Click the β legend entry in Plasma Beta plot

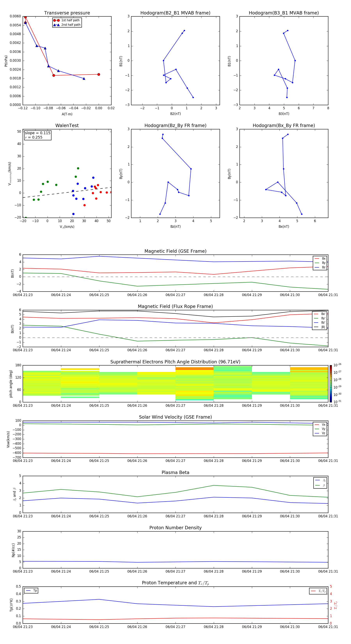pos(320,485)
